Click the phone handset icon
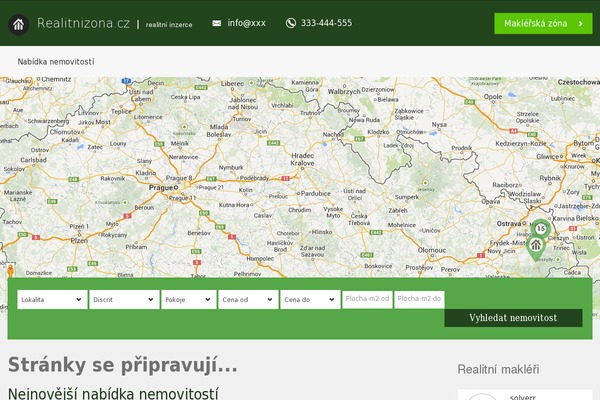The image size is (600, 400). coord(291,23)
